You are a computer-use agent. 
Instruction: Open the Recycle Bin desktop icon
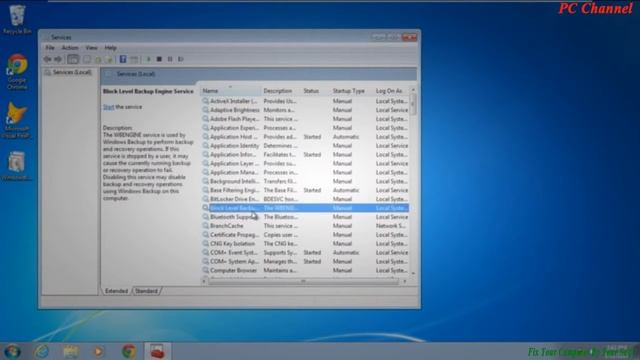tap(17, 19)
